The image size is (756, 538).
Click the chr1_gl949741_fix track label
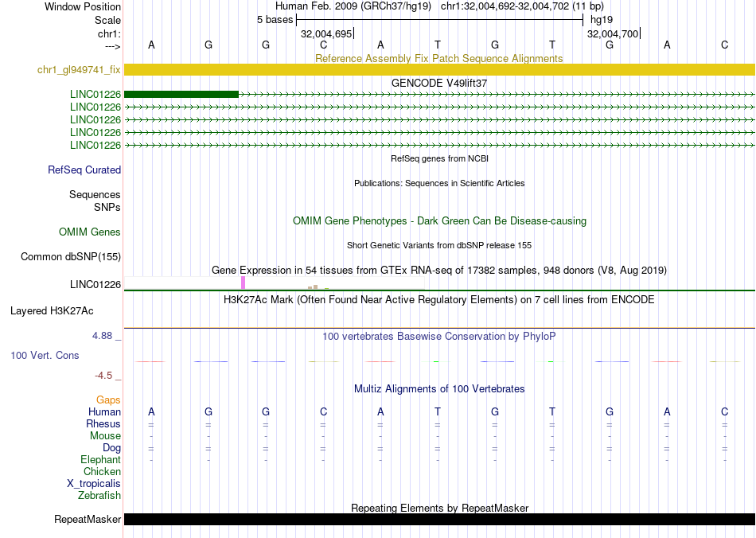pyautogui.click(x=79, y=69)
